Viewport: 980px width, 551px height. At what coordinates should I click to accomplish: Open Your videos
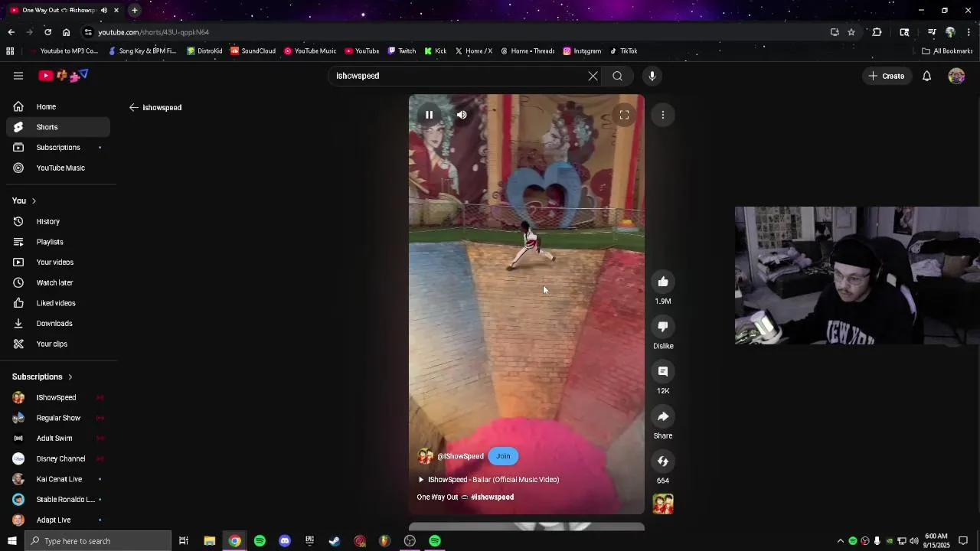[58, 262]
